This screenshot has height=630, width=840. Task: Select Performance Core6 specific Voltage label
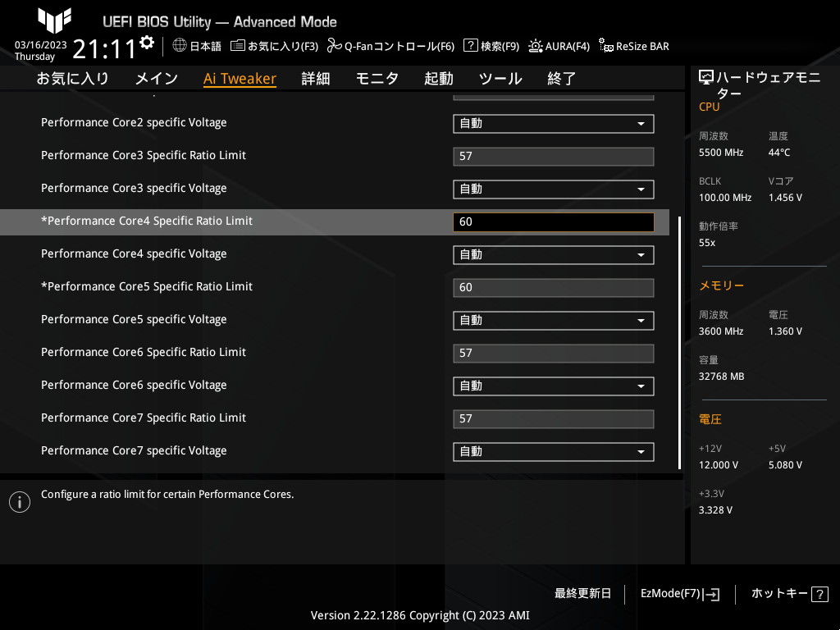(134, 386)
